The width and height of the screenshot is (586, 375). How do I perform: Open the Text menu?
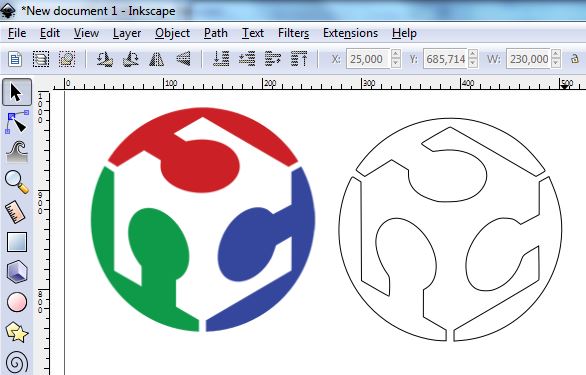[253, 33]
